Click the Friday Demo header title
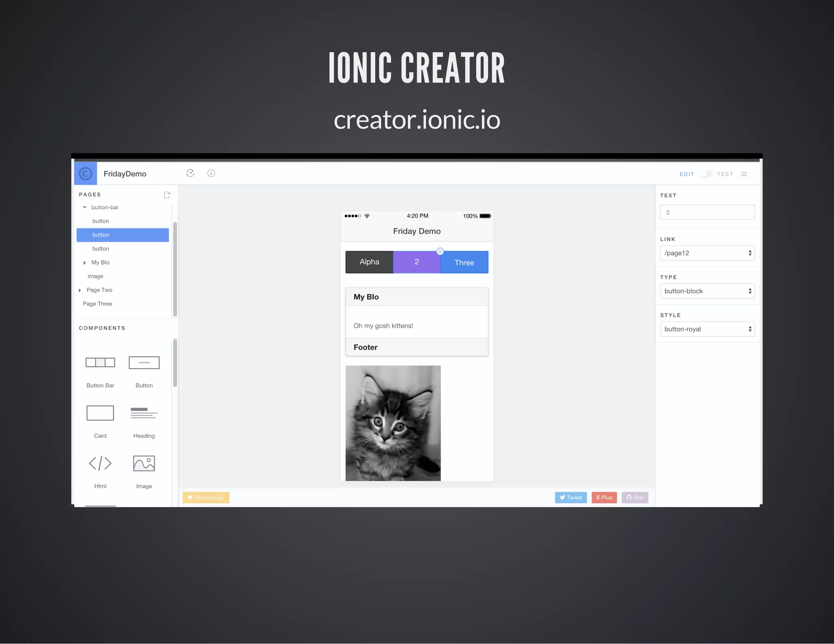This screenshot has width=834, height=644. click(x=417, y=231)
